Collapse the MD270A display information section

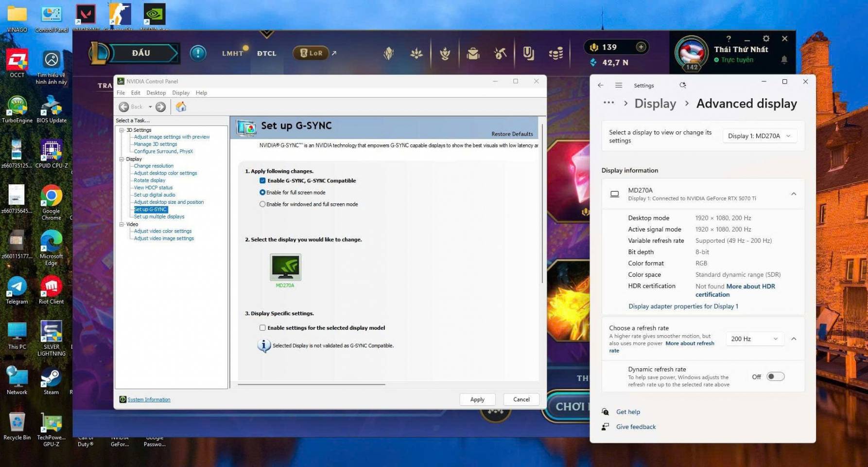794,194
